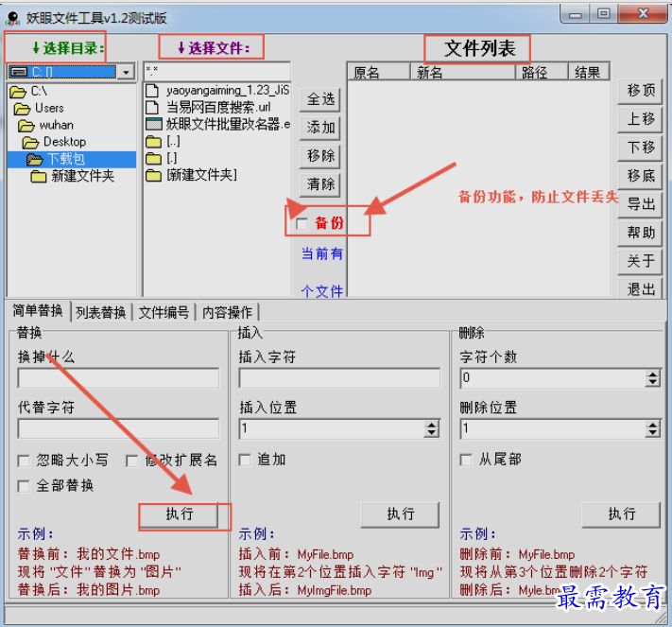The width and height of the screenshot is (672, 627).
Task: Open 帮助 help
Action: click(640, 234)
